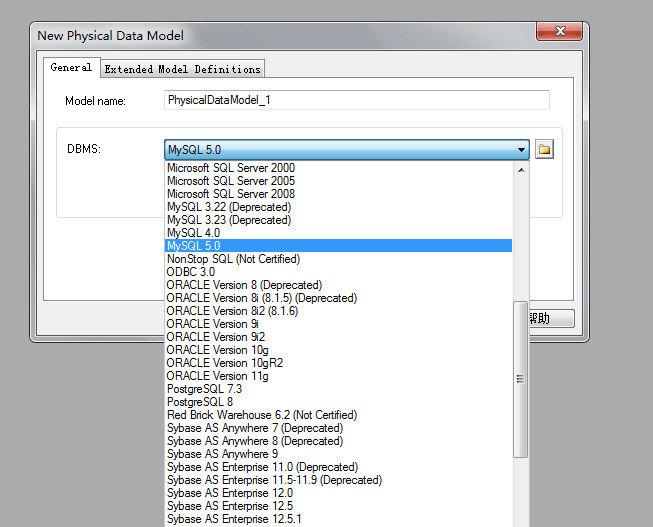Viewport: 653px width, 527px height.
Task: Open the Extended Model Definitions tab
Action: (x=182, y=69)
